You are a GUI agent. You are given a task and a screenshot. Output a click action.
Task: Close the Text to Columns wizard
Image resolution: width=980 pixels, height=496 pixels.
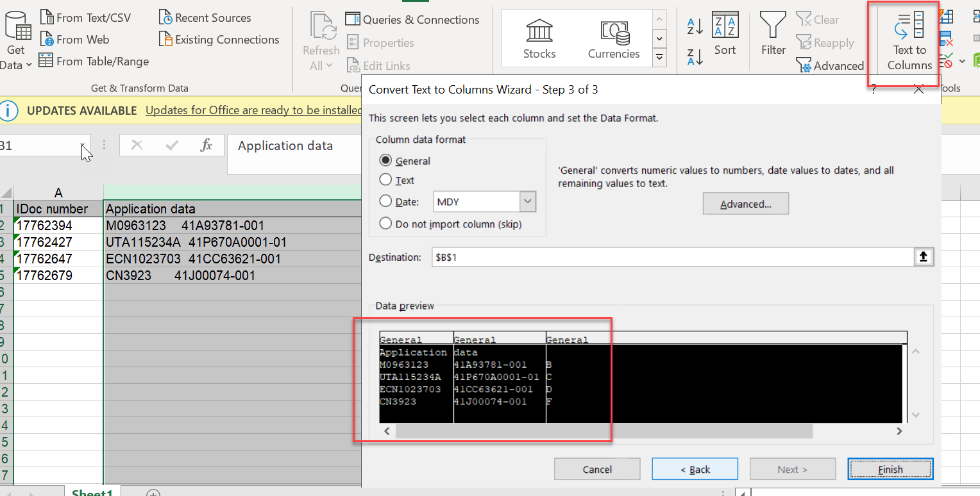click(x=918, y=90)
